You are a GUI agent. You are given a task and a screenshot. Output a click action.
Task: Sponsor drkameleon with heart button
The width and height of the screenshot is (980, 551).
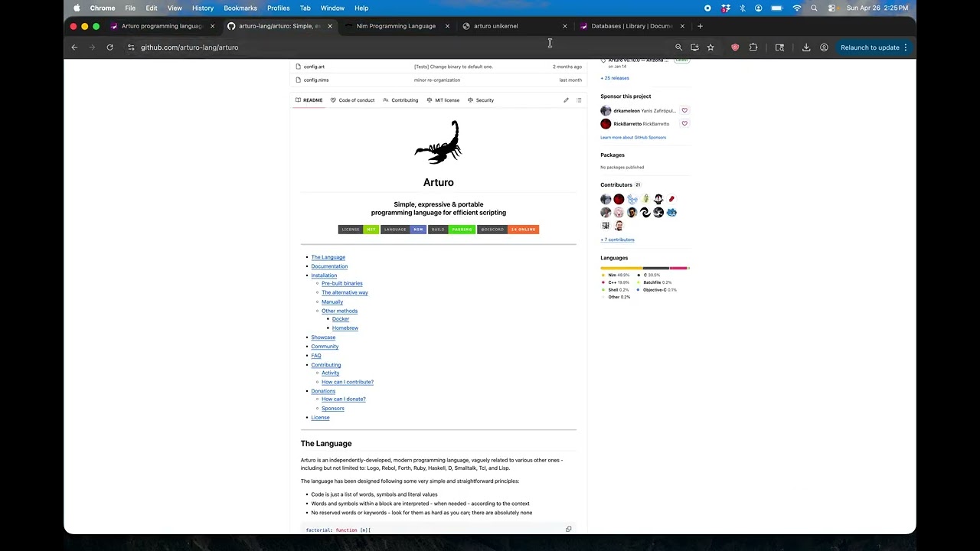click(684, 110)
